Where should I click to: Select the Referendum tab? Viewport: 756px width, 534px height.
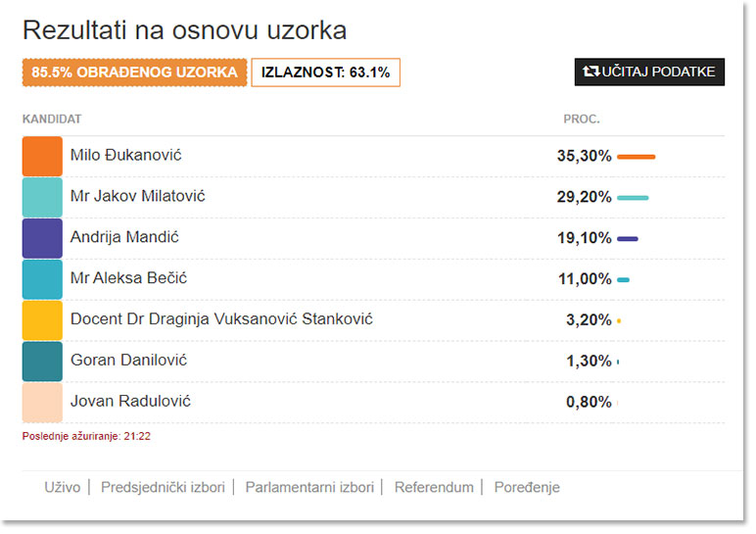pos(434,487)
